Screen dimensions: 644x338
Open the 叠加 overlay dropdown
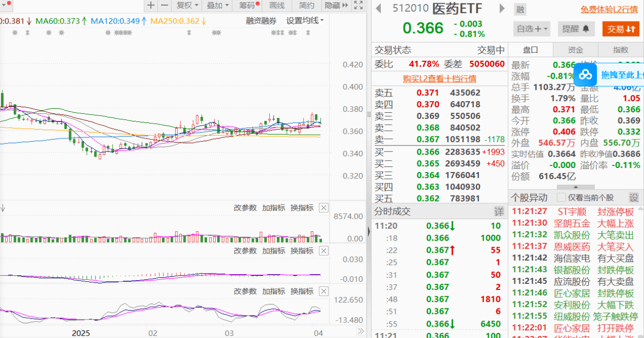coord(218,6)
